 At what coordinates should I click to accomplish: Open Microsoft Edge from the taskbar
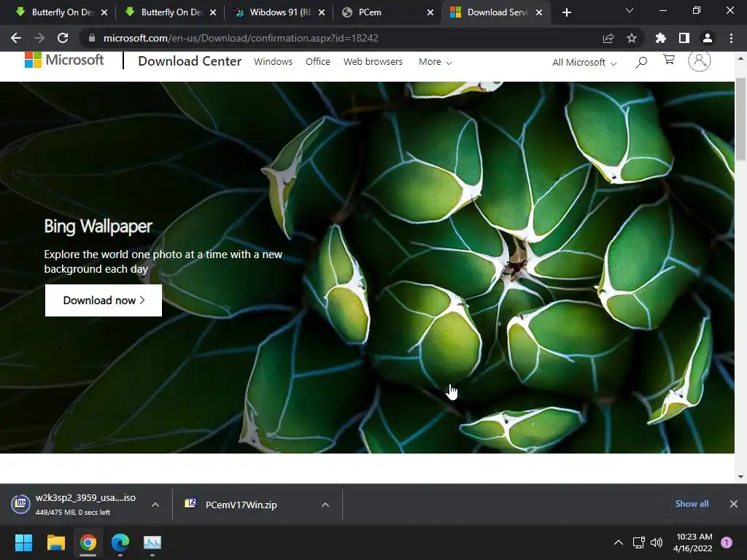coord(120,542)
